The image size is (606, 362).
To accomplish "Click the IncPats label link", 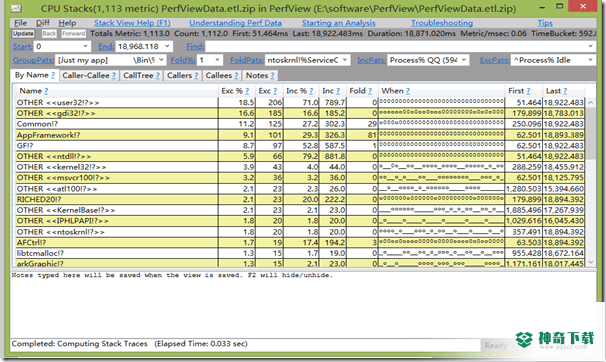I will 371,60.
